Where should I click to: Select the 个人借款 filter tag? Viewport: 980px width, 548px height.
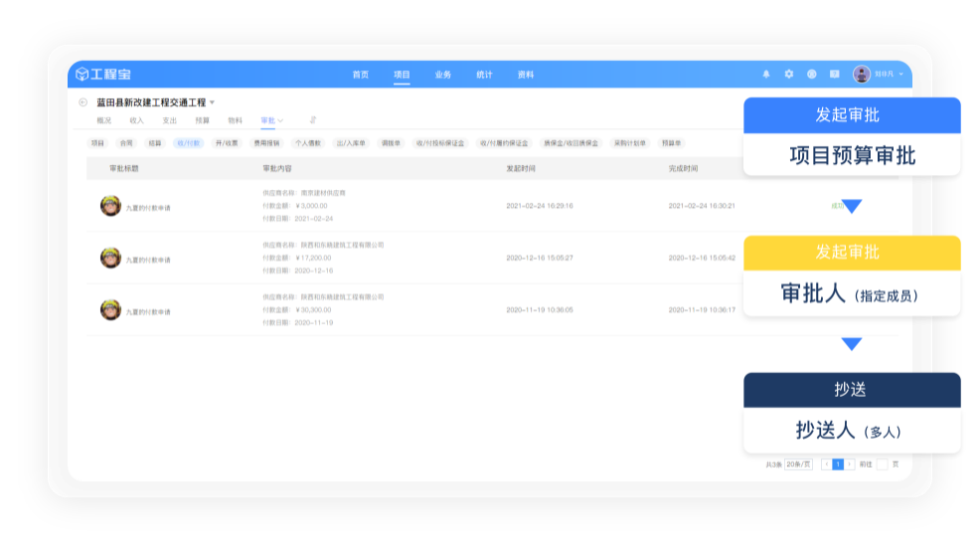pos(308,143)
